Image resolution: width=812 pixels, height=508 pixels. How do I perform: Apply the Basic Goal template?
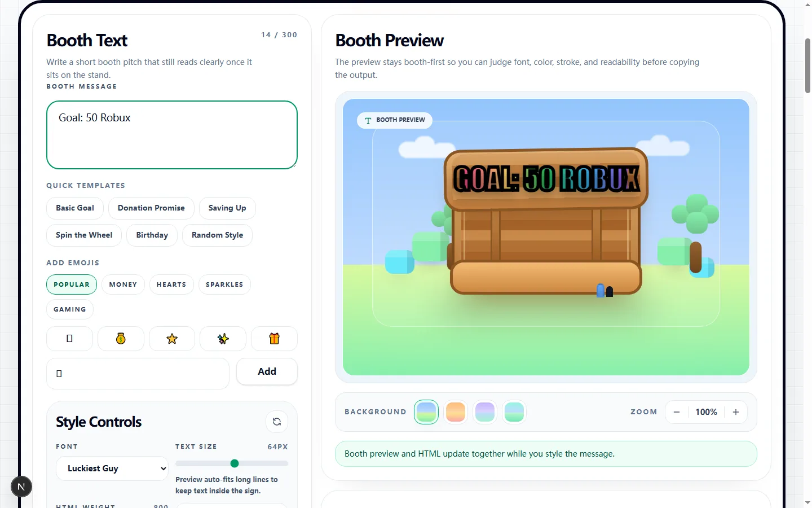point(75,208)
